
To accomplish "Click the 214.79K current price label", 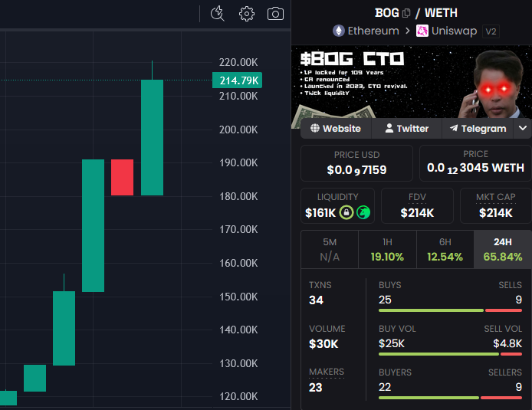I will tap(237, 80).
